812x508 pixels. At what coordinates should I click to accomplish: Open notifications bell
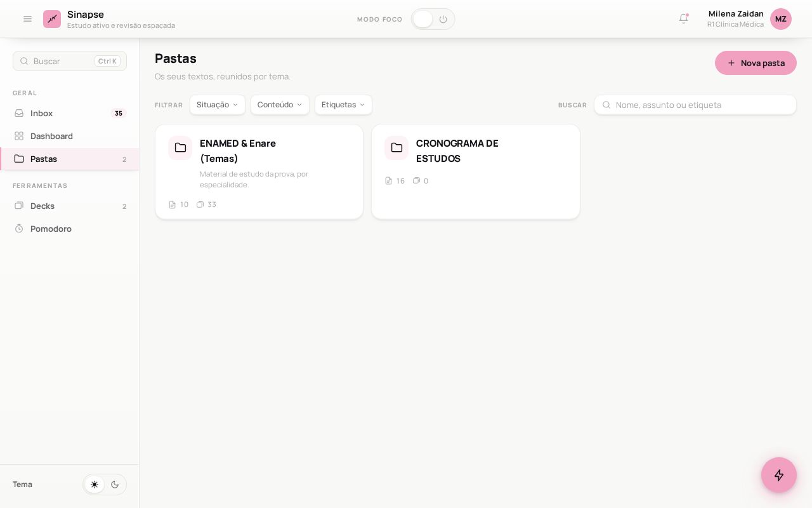[x=683, y=19]
